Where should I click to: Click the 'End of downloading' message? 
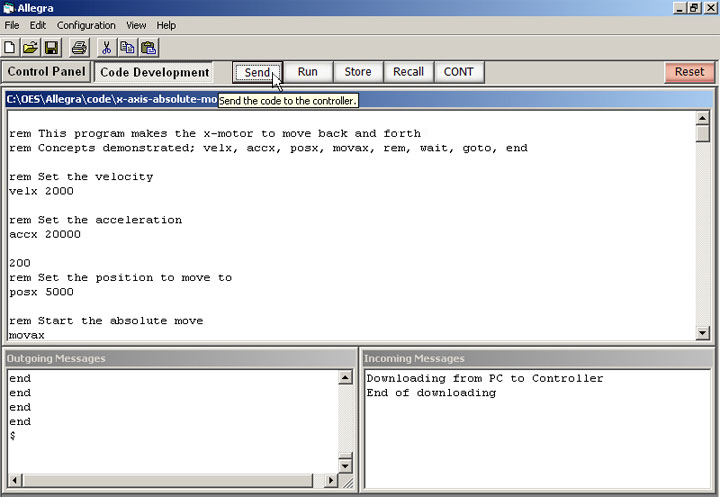(431, 393)
